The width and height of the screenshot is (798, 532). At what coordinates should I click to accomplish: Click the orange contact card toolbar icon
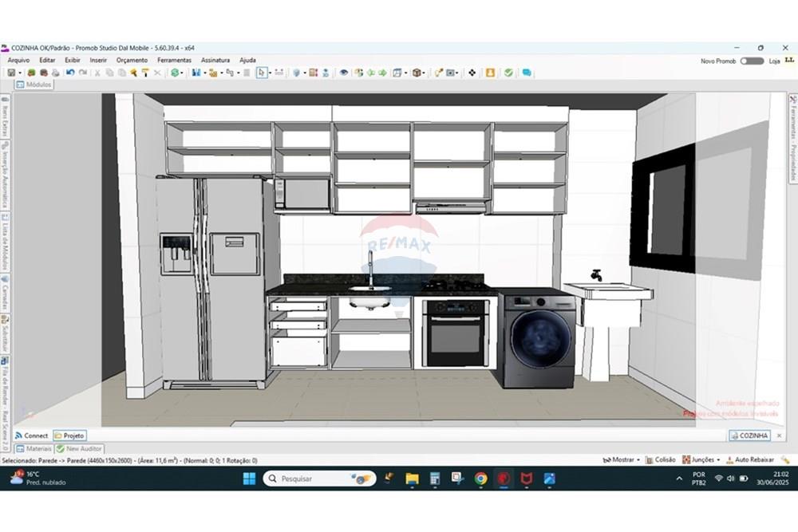click(490, 73)
